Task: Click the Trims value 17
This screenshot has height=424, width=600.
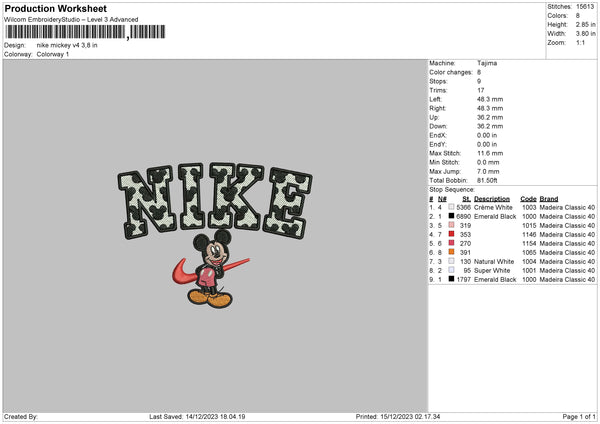Action: click(x=481, y=90)
